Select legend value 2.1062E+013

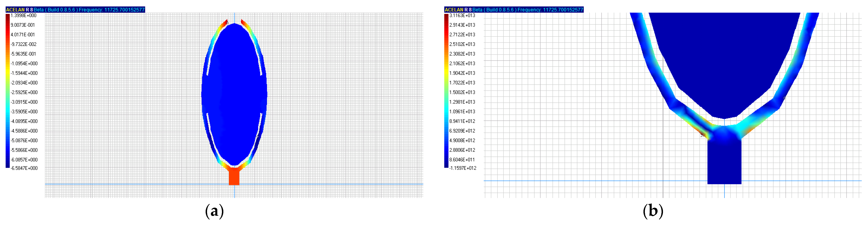462,63
